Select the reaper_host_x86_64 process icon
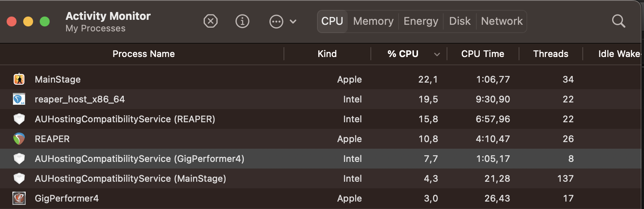This screenshot has width=644, height=209. [19, 99]
